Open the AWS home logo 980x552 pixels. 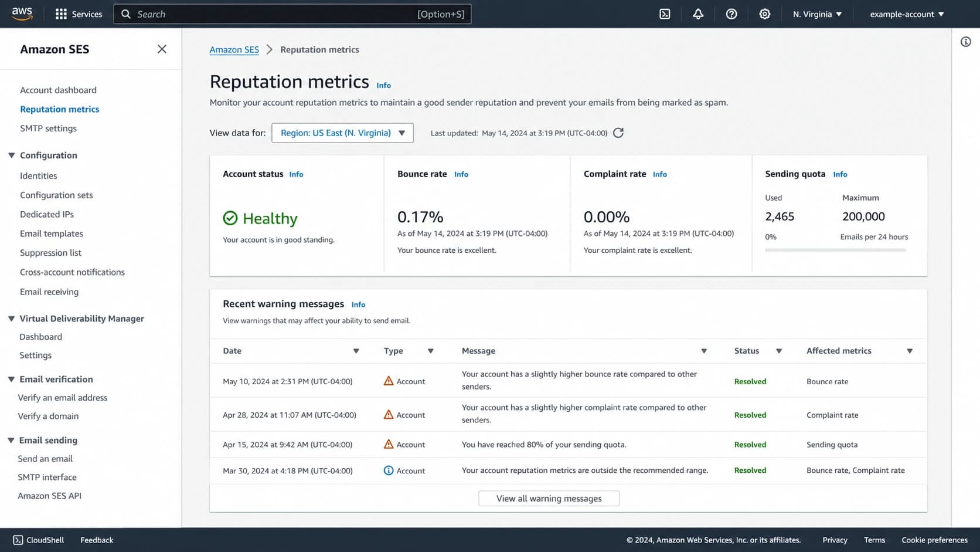coord(22,13)
